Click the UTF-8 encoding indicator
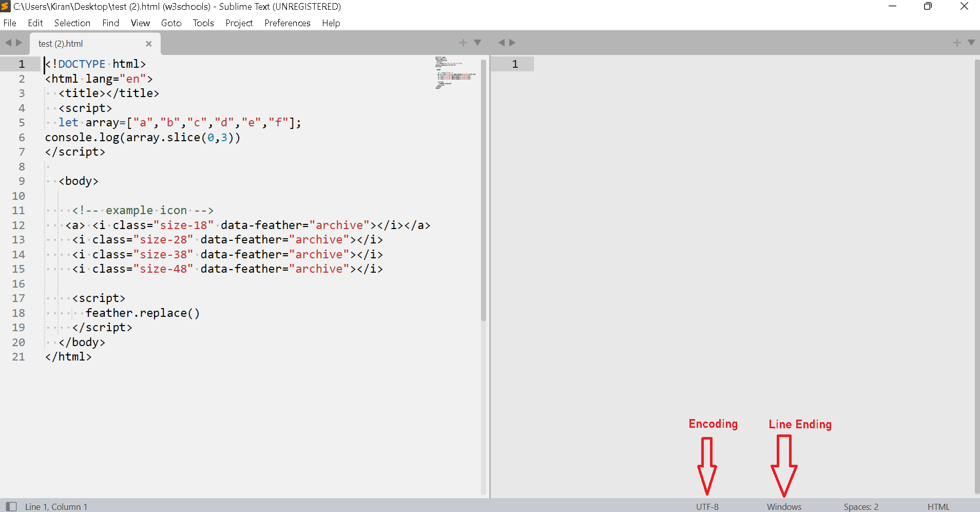Viewport: 980px width, 512px height. point(707,506)
